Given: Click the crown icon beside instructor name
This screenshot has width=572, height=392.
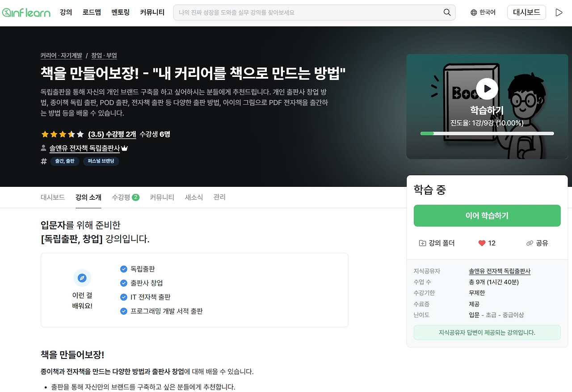Looking at the screenshot, I should pyautogui.click(x=125, y=148).
